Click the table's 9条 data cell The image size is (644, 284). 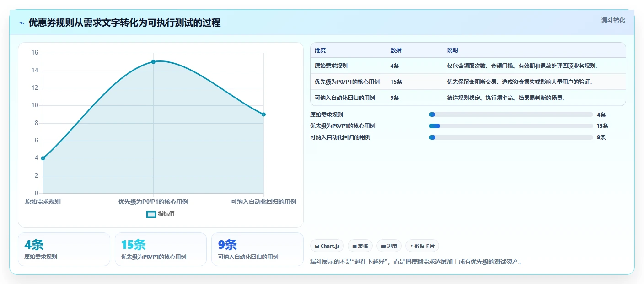point(395,98)
